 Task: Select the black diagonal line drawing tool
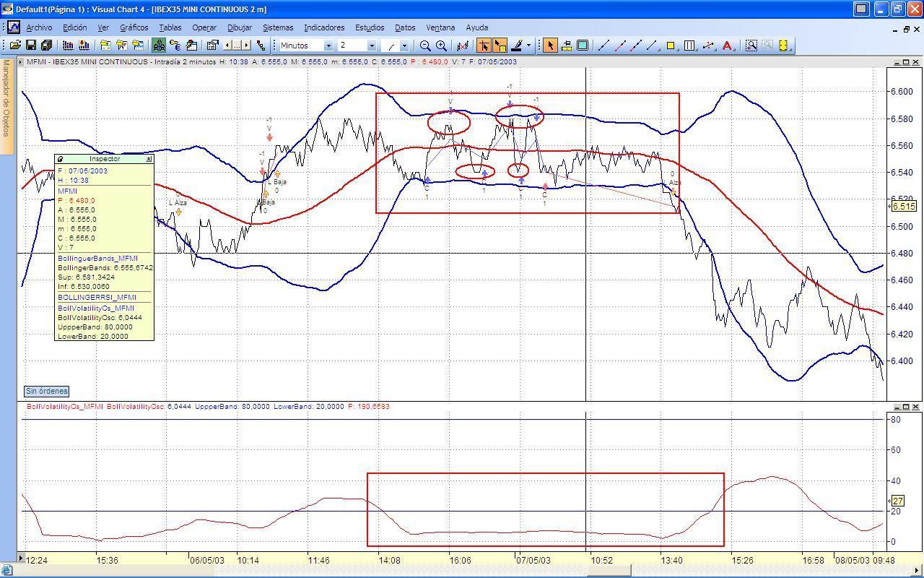603,46
